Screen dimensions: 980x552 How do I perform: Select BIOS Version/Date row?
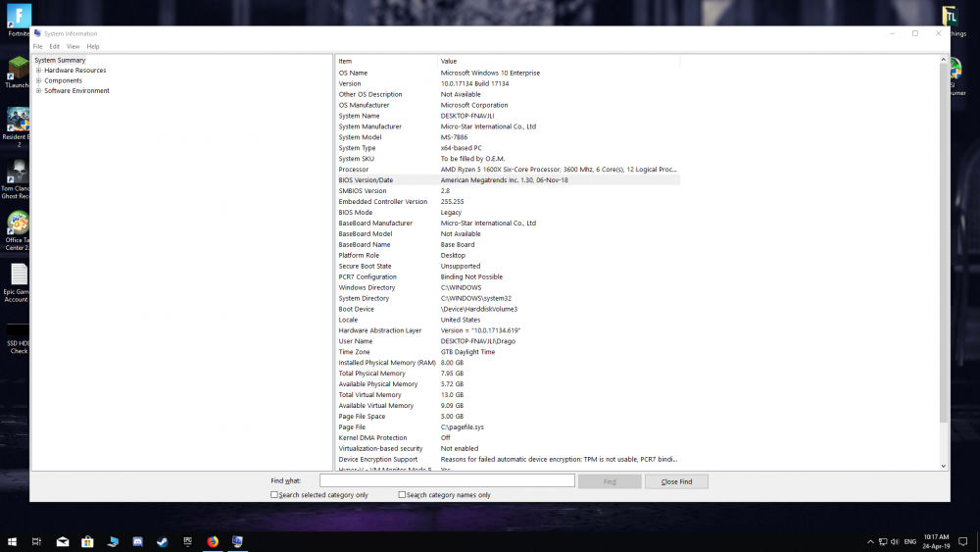click(x=508, y=180)
